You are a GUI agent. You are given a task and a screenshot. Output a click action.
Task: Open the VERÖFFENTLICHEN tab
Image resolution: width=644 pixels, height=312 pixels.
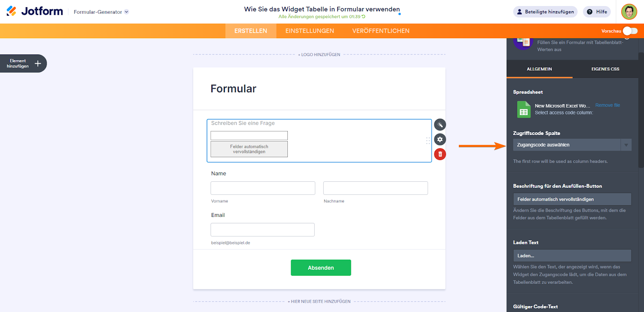[x=381, y=31]
